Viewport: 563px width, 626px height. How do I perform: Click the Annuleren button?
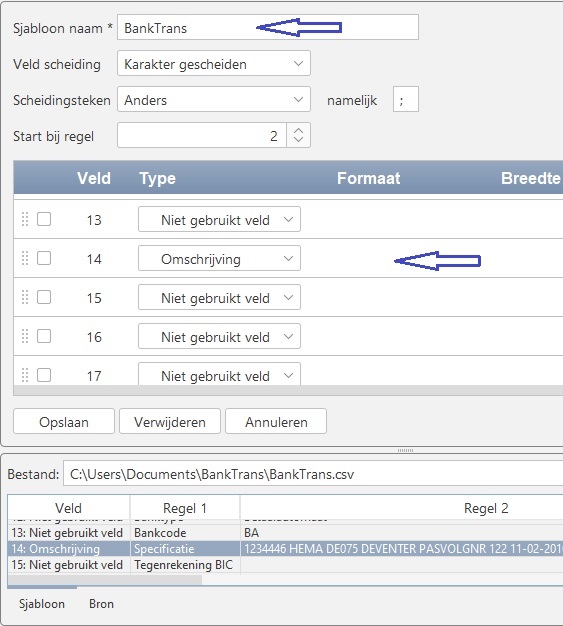pos(276,421)
